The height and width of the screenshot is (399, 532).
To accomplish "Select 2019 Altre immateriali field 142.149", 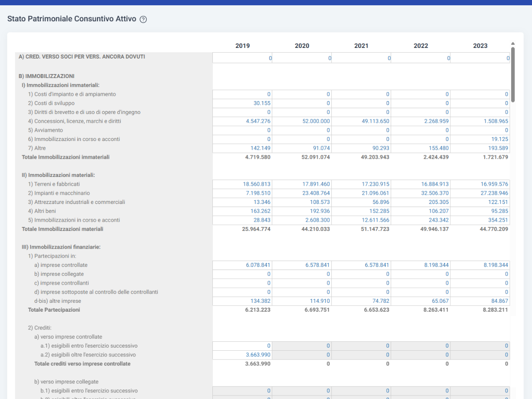I will [x=243, y=148].
